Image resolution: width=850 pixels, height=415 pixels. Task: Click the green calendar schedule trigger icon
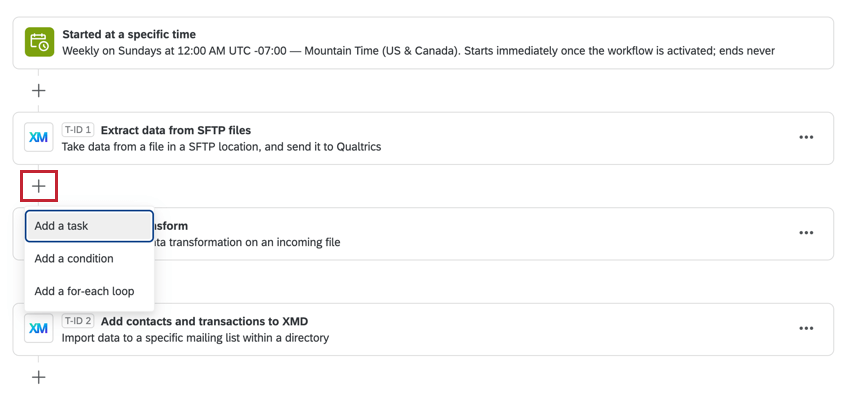coord(39,42)
